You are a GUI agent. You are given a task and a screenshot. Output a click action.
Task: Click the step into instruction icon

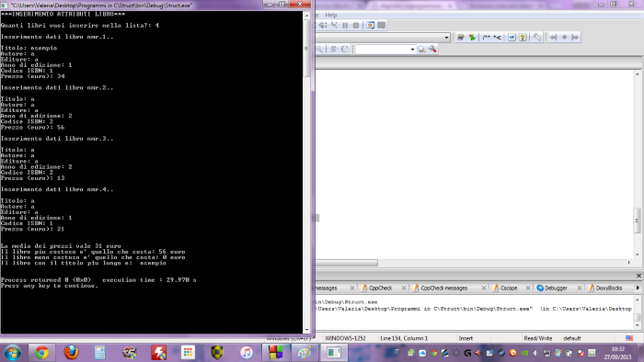[x=334, y=26]
